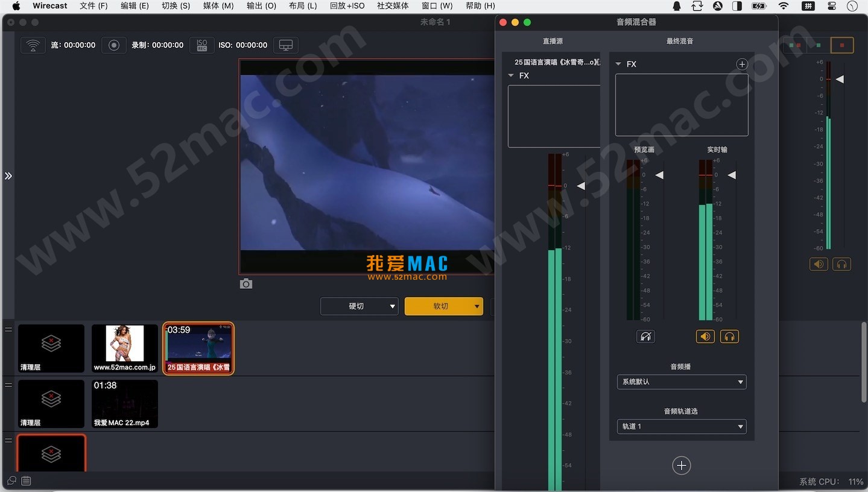Collapse the FX section under 最终混音
Screen dimensions: 868x492
pos(618,64)
